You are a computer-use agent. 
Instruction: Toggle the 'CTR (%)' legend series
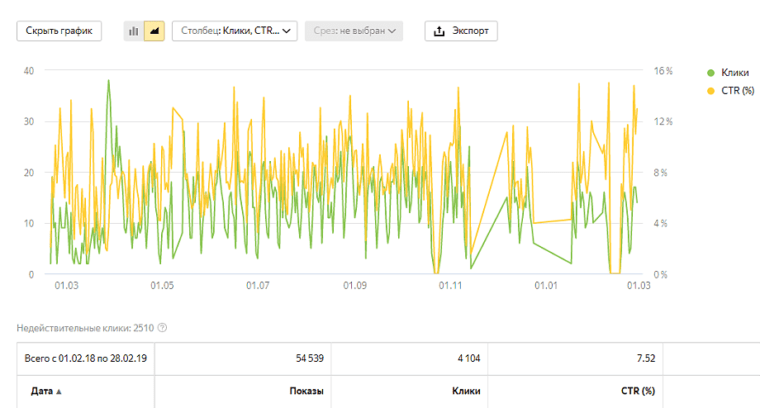[x=730, y=91]
